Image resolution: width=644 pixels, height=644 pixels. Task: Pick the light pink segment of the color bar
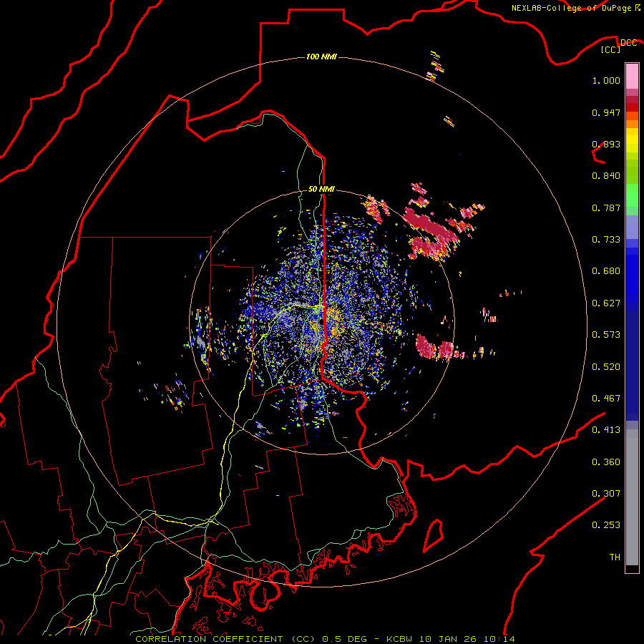632,76
